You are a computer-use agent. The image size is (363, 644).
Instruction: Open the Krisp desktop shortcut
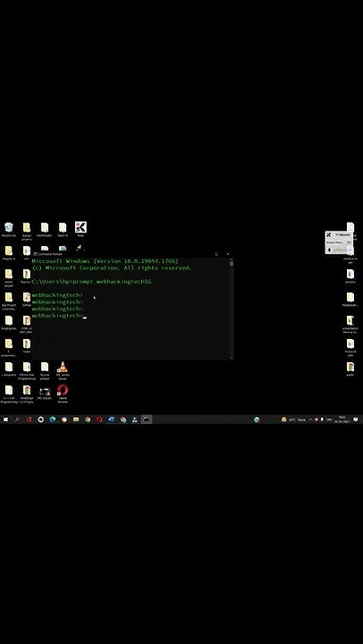[80, 229]
